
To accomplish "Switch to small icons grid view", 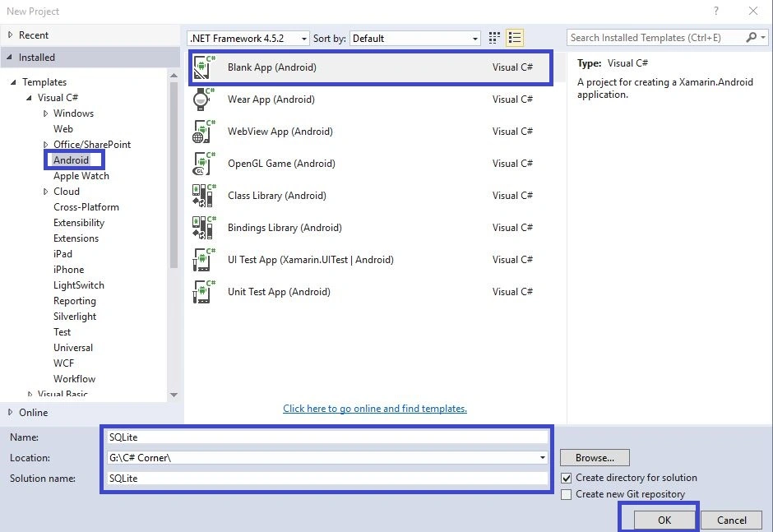I will (494, 38).
